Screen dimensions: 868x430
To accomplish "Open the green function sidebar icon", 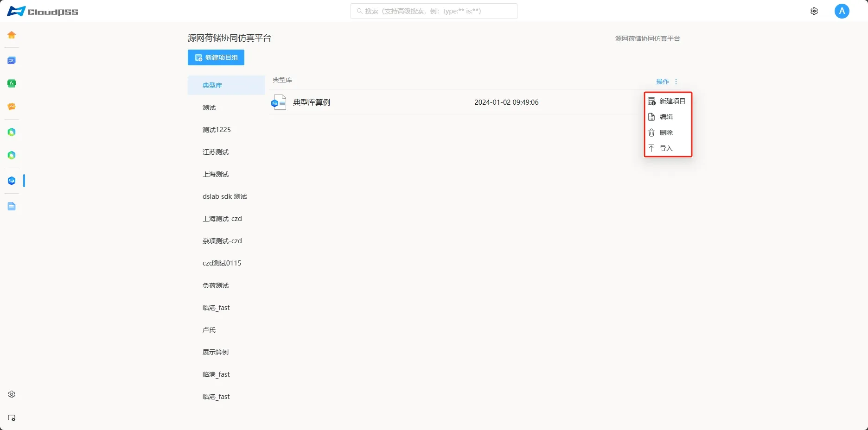I will pos(12,83).
